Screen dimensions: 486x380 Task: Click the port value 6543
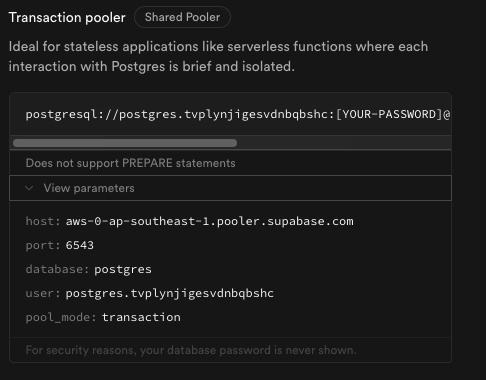point(80,245)
